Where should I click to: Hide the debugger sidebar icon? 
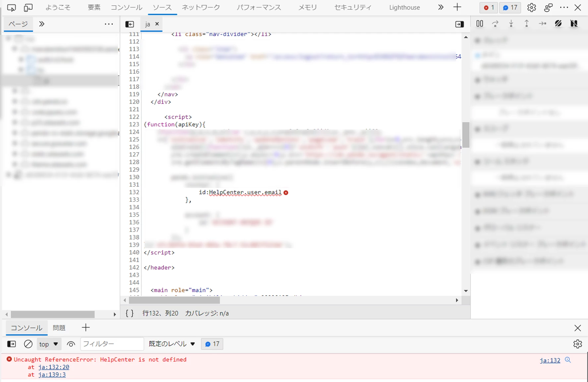(459, 24)
